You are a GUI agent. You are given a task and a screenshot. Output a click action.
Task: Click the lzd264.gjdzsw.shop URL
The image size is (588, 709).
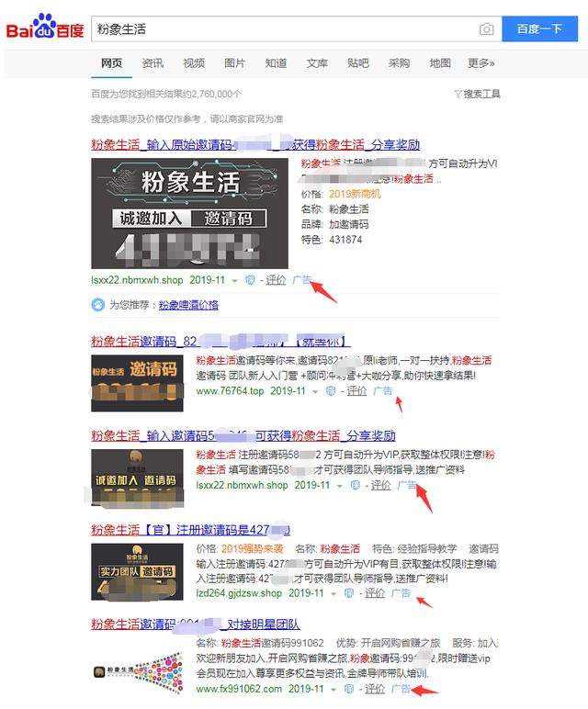click(x=239, y=593)
